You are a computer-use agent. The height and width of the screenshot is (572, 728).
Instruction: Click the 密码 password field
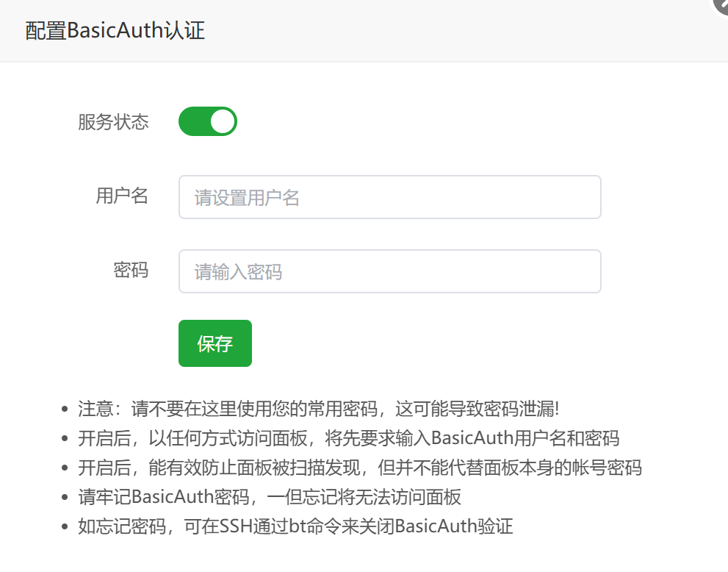(x=389, y=271)
